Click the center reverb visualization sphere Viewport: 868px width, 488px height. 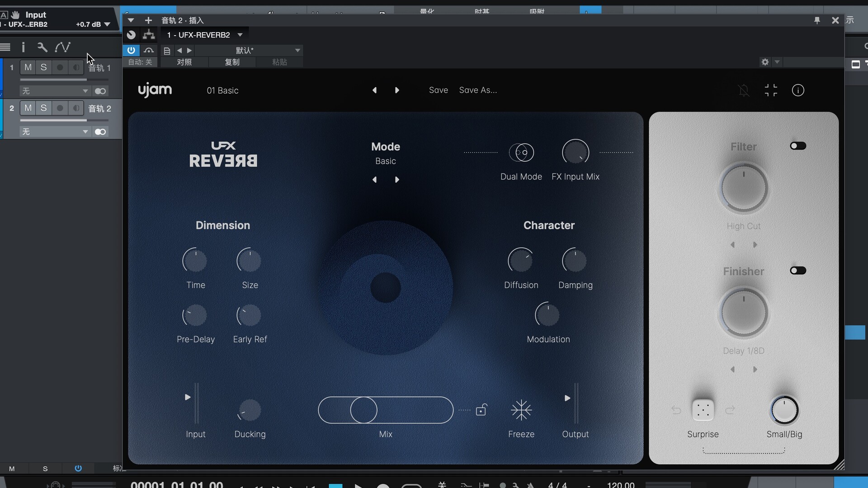pos(386,288)
